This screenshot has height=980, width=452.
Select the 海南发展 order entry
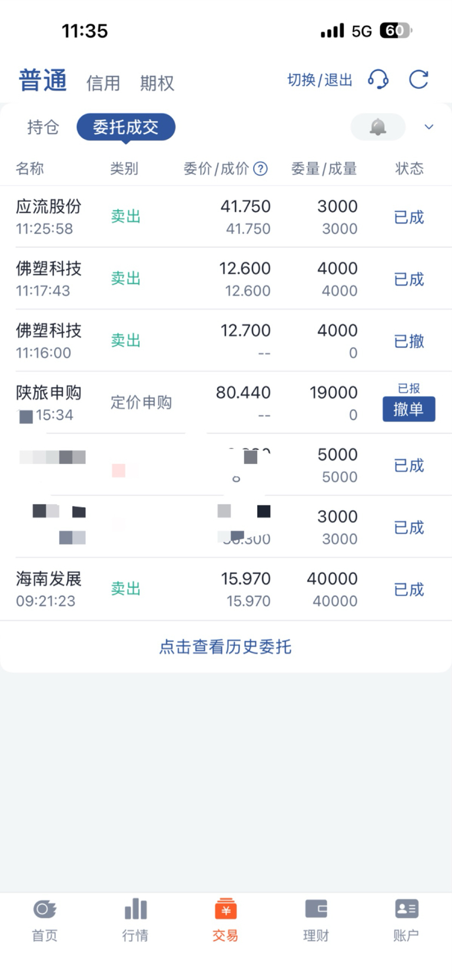point(226,589)
